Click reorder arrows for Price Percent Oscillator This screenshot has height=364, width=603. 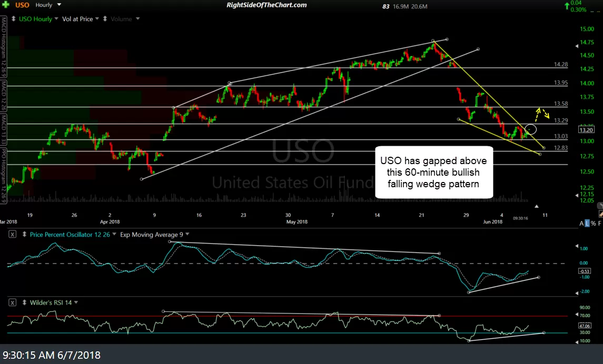(x=24, y=234)
